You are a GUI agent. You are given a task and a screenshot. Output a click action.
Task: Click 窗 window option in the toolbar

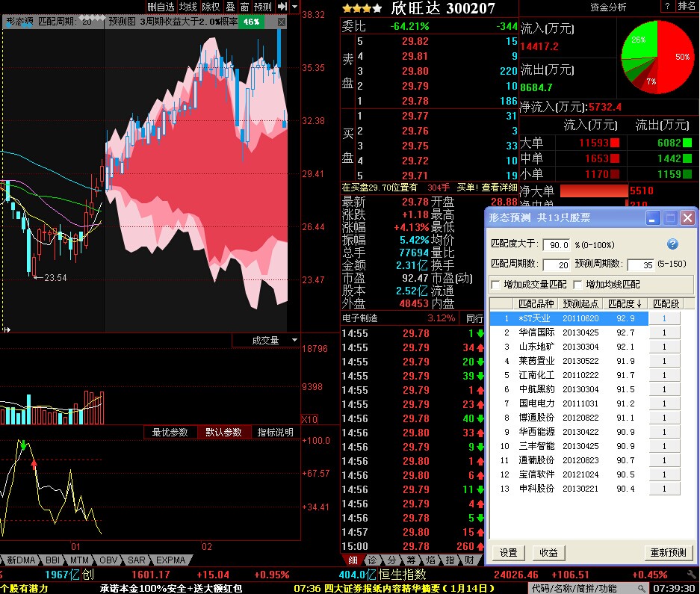click(x=244, y=7)
